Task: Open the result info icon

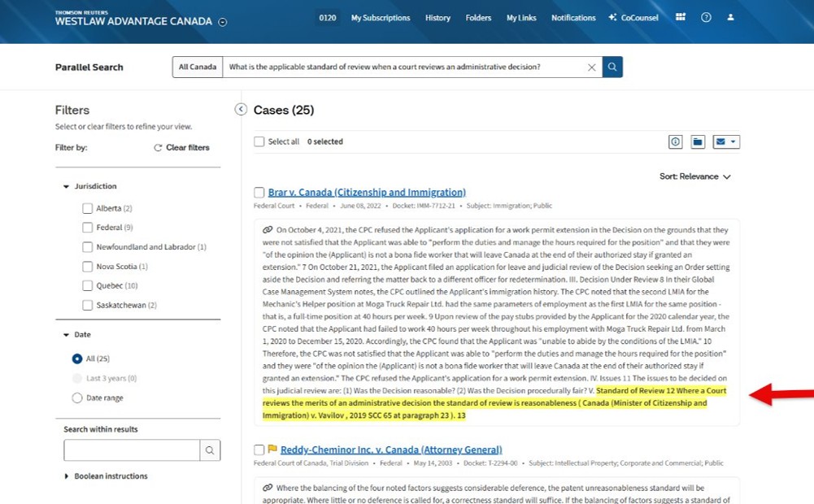Action: coord(676,141)
